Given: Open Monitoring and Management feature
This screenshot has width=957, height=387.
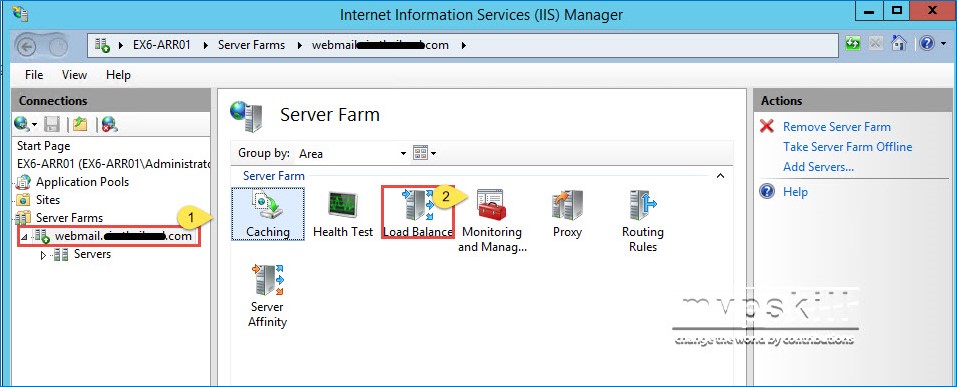Looking at the screenshot, I should point(491,220).
